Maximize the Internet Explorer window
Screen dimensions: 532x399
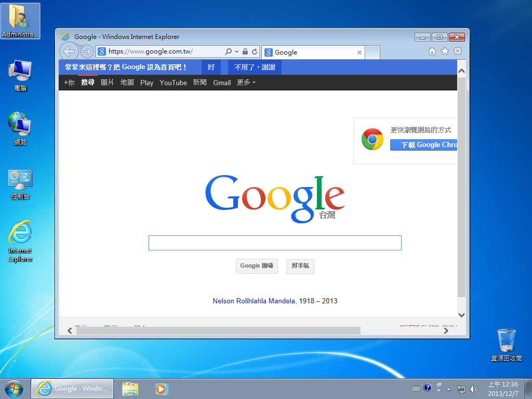pyautogui.click(x=440, y=37)
